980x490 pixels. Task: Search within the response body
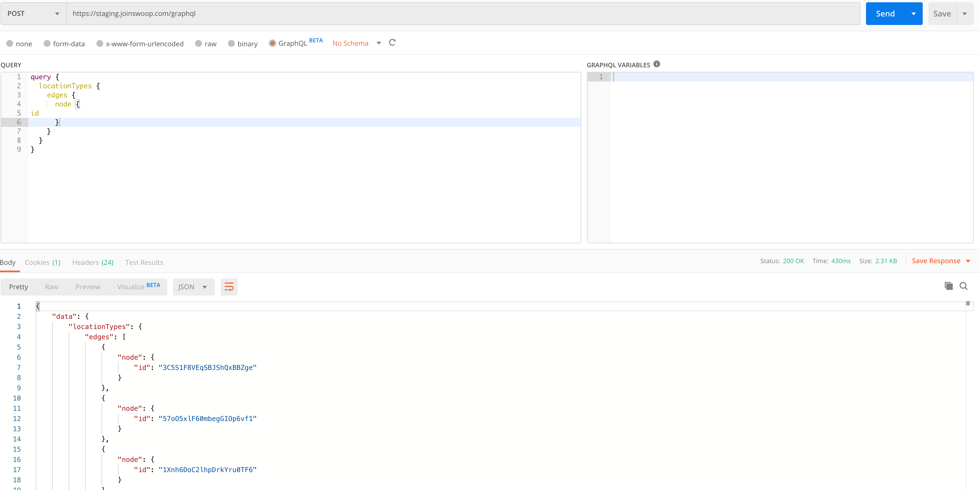pos(964,286)
